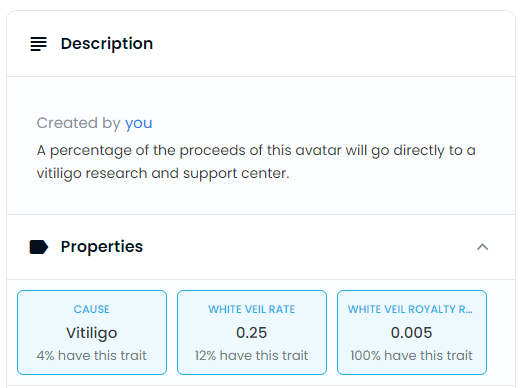This screenshot has height=388, width=521.
Task: Collapse the Properties section with the chevron
Action: coord(482,247)
